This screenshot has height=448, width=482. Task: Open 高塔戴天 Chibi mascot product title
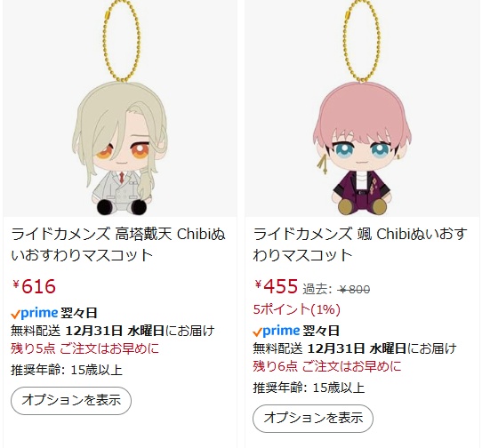pos(118,244)
